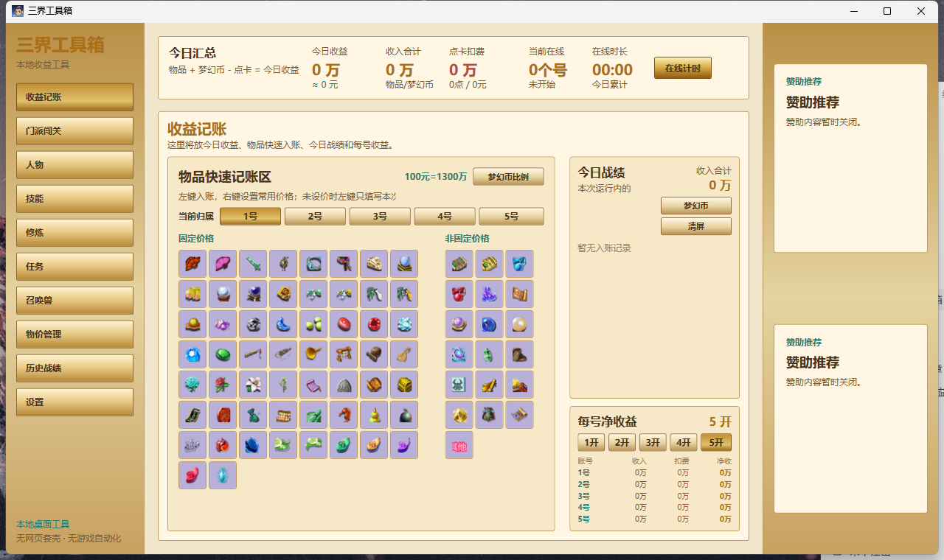Switch net income view to 4开
Viewport: 944px width, 560px height.
(x=684, y=443)
